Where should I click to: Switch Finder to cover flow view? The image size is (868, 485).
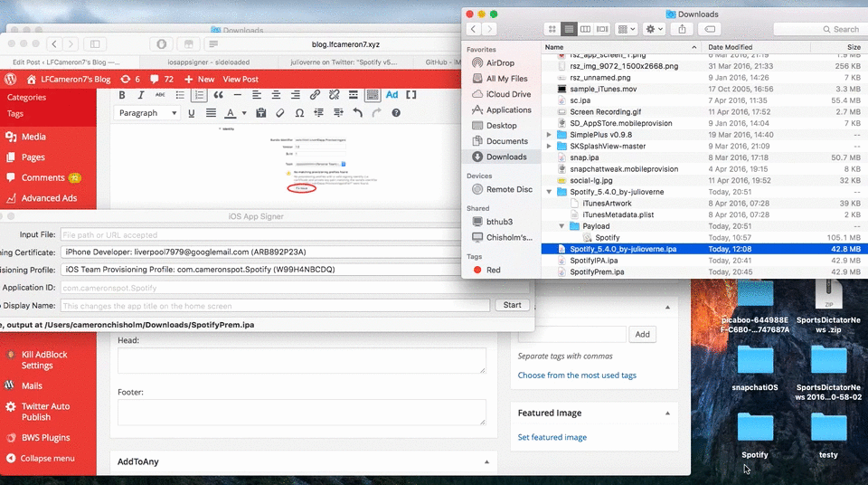tap(602, 29)
